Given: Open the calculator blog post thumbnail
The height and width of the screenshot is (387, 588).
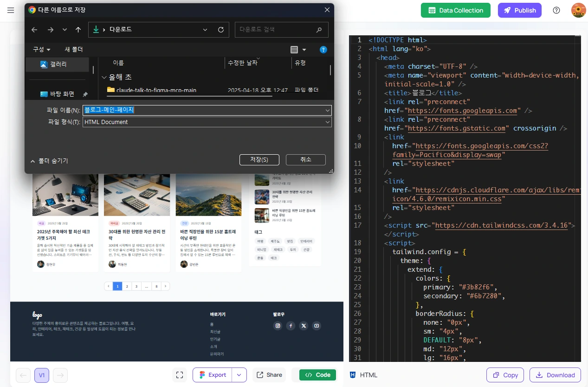Looking at the screenshot, I should (x=137, y=195).
